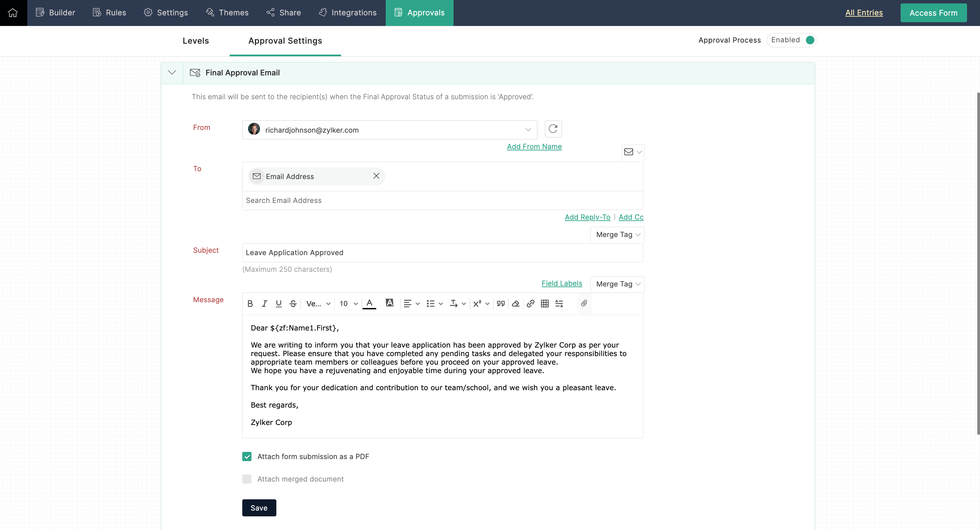Image resolution: width=980 pixels, height=530 pixels.
Task: Open the Merge Tag dropdown above Subject
Action: 617,235
